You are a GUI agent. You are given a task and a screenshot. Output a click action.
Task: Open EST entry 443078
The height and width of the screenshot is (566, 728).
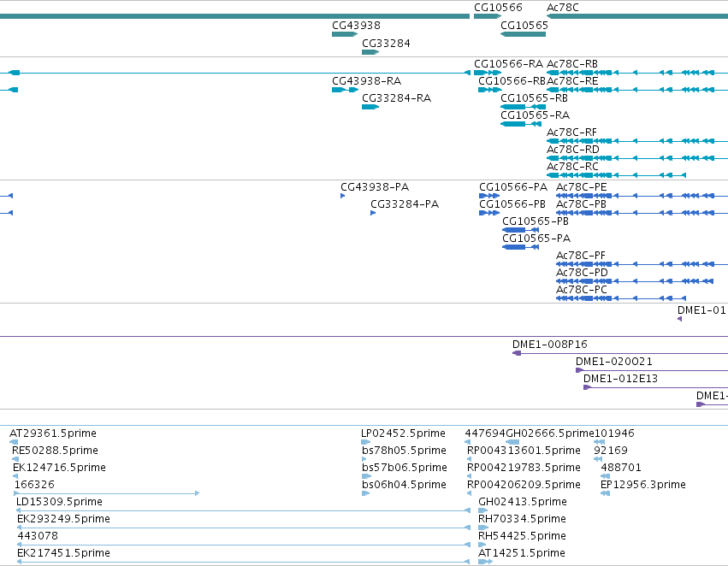(x=38, y=536)
